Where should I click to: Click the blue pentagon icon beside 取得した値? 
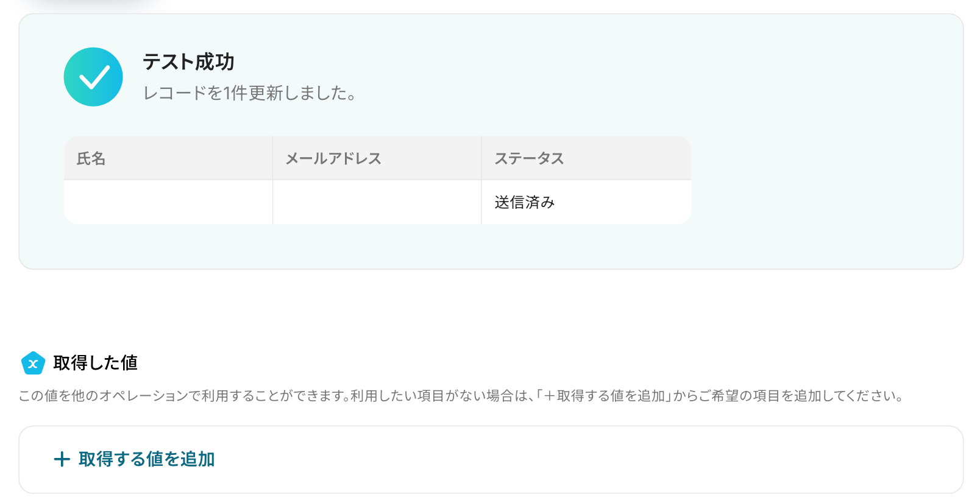(x=33, y=364)
